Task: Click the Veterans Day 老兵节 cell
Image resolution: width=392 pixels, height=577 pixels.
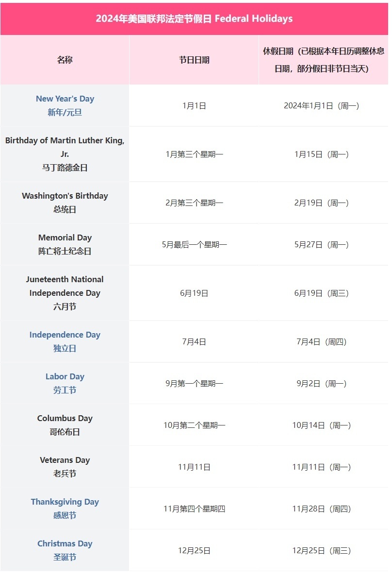Action: click(x=65, y=467)
